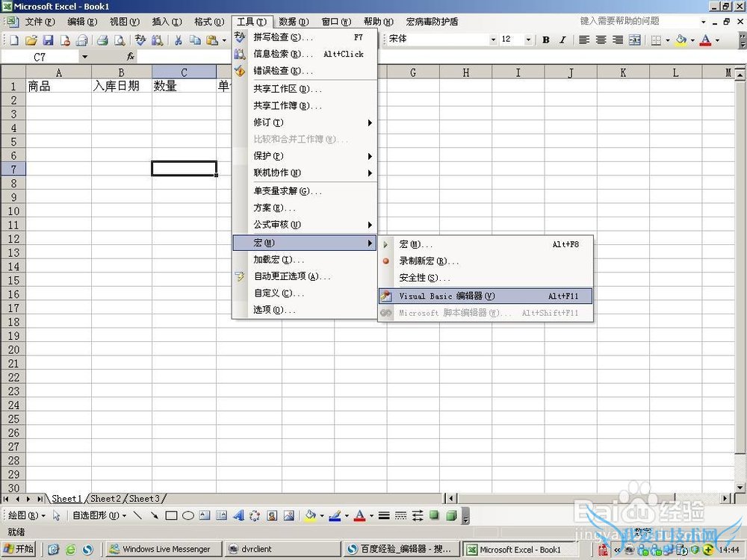Open Visual Basic 编辑器 from the submenu

[x=447, y=296]
